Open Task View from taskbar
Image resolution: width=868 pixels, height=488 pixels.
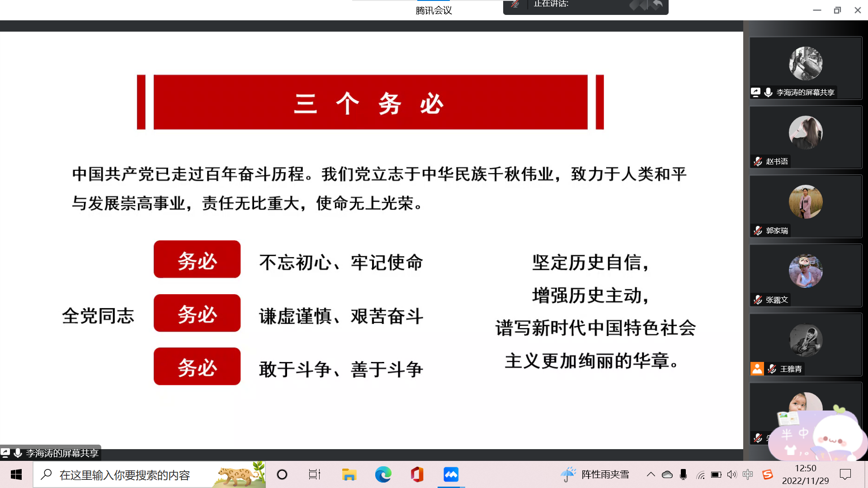[315, 474]
